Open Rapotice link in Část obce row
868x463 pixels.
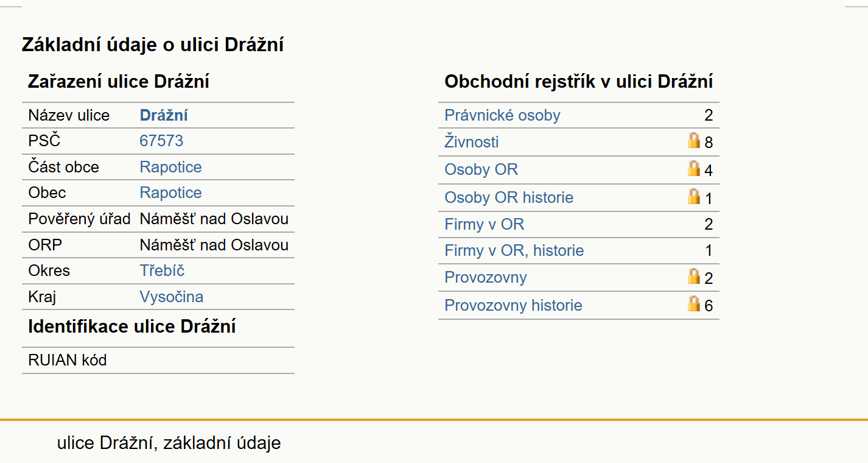point(171,167)
